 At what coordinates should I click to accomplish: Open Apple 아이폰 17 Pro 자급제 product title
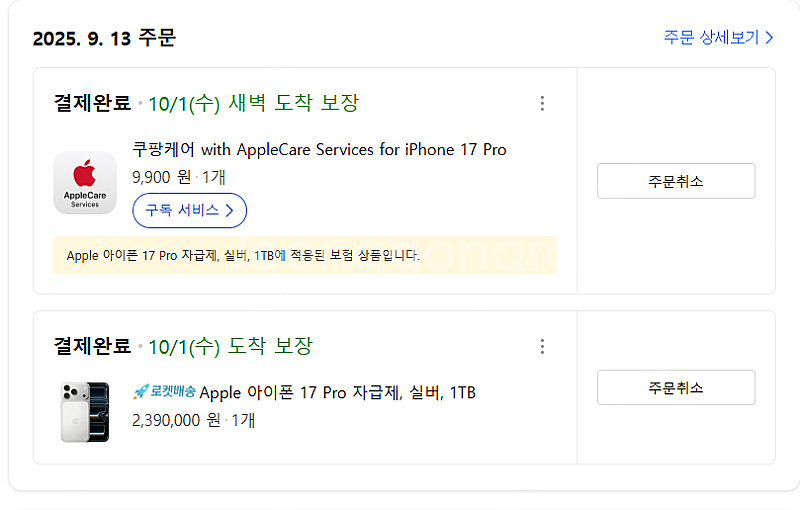338,392
